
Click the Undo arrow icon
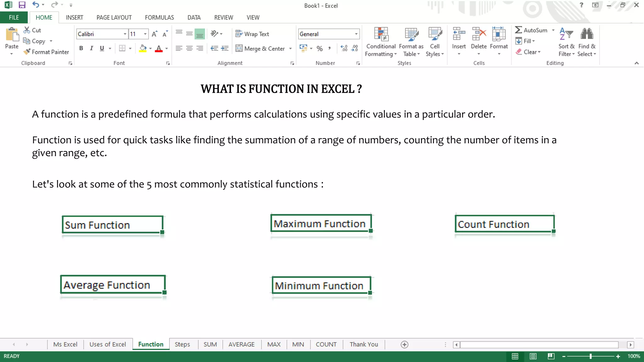point(36,5)
